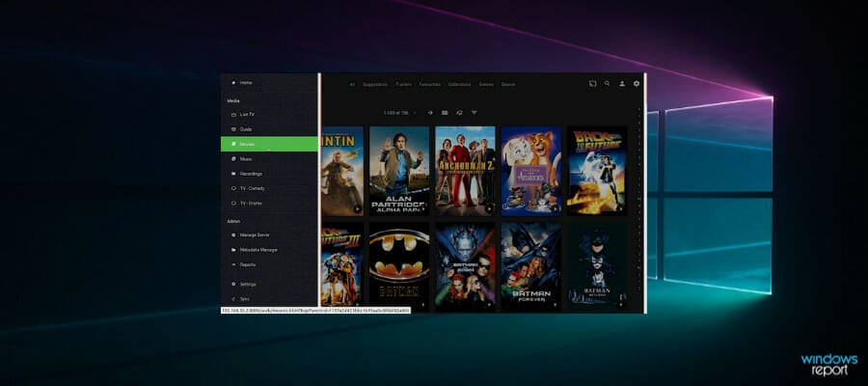Image resolution: width=868 pixels, height=386 pixels.
Task: Open the Recordings folder
Action: pos(270,174)
